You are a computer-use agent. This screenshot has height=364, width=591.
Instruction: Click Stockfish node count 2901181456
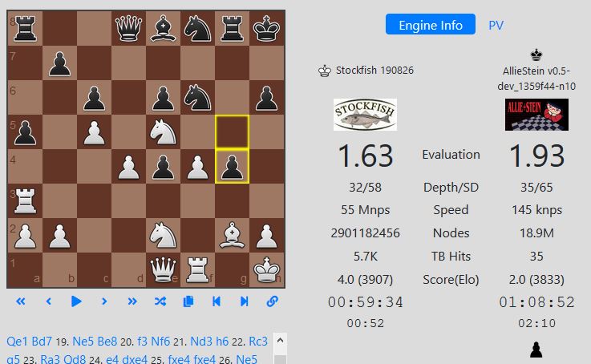[x=365, y=233]
